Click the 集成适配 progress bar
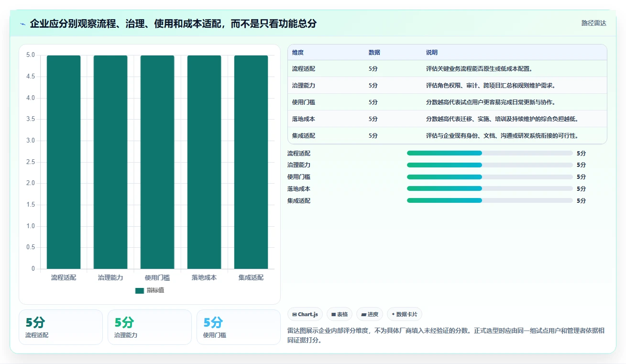Screen dimensions: 626x364 click(490, 200)
